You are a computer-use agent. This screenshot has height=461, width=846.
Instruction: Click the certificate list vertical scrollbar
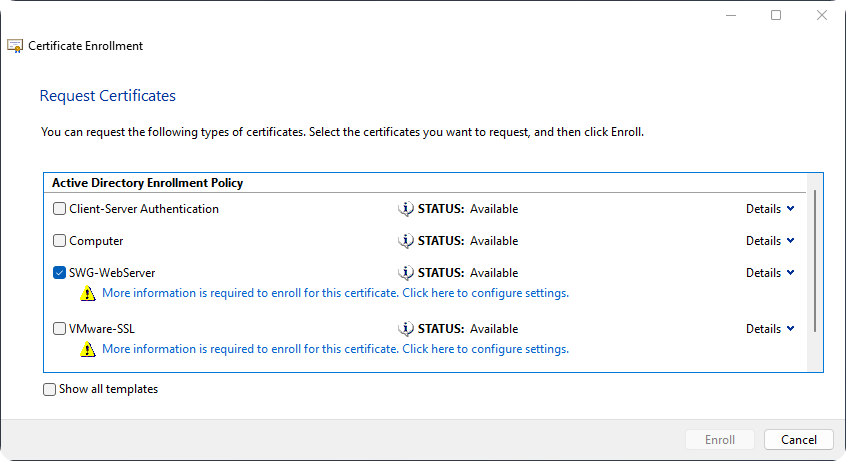tap(816, 262)
